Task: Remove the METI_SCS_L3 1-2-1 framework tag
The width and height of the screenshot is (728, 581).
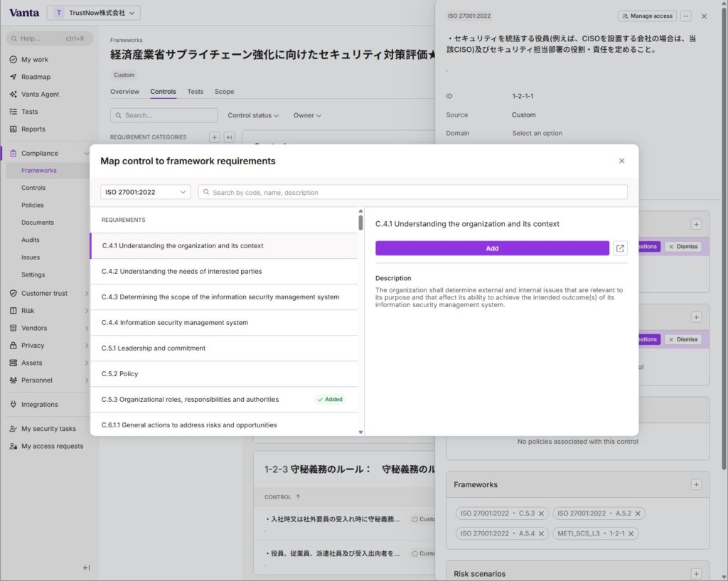Action: [631, 533]
